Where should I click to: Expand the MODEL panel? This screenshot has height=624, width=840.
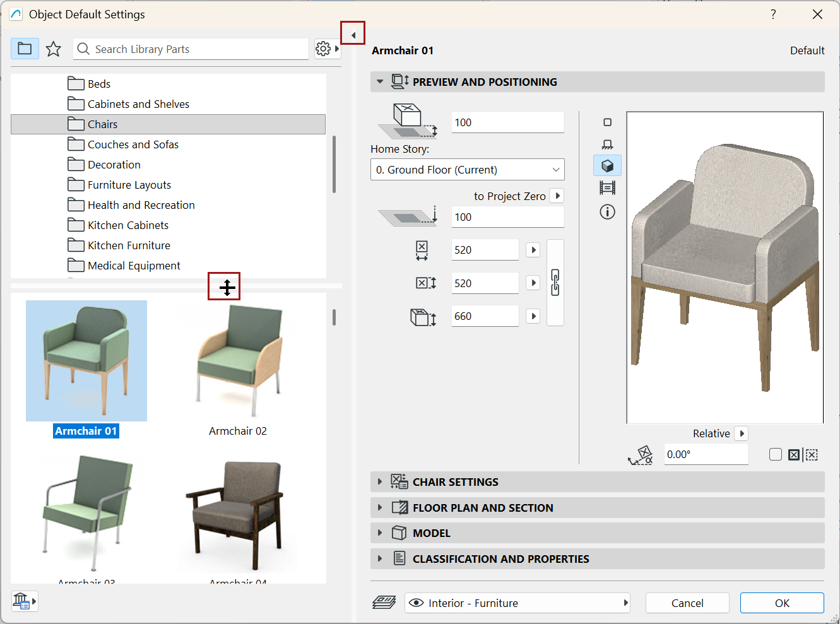click(x=597, y=533)
